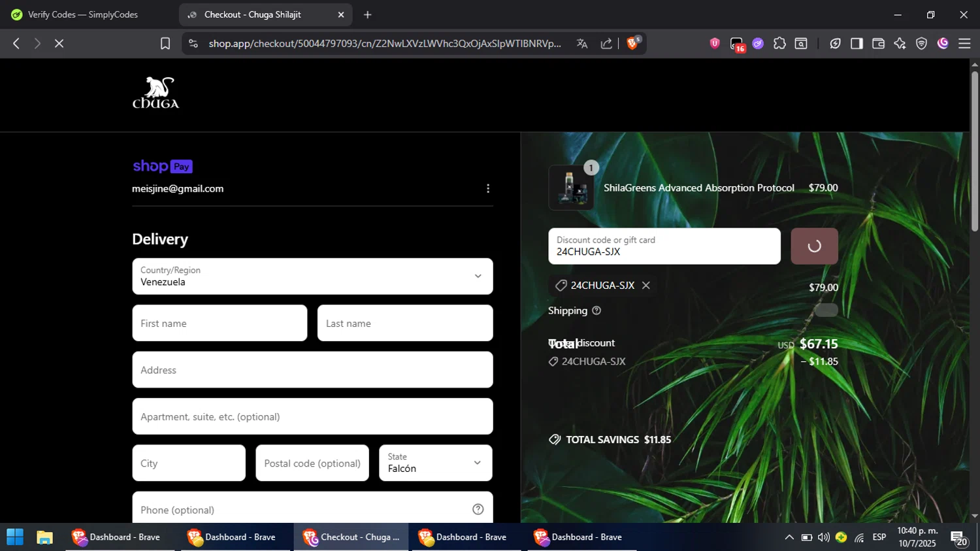Viewport: 980px width, 551px height.
Task: Click the Apartment, suite field
Action: (x=312, y=416)
